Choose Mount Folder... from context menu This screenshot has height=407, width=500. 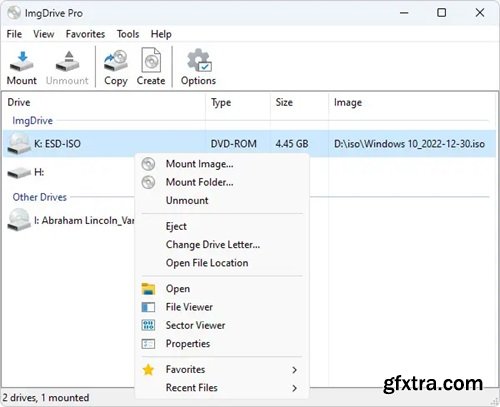click(x=222, y=182)
